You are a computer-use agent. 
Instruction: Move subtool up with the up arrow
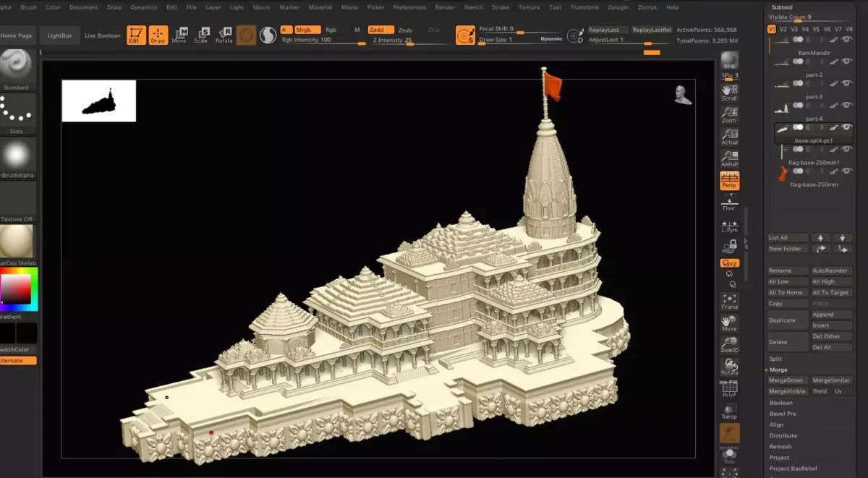(820, 237)
